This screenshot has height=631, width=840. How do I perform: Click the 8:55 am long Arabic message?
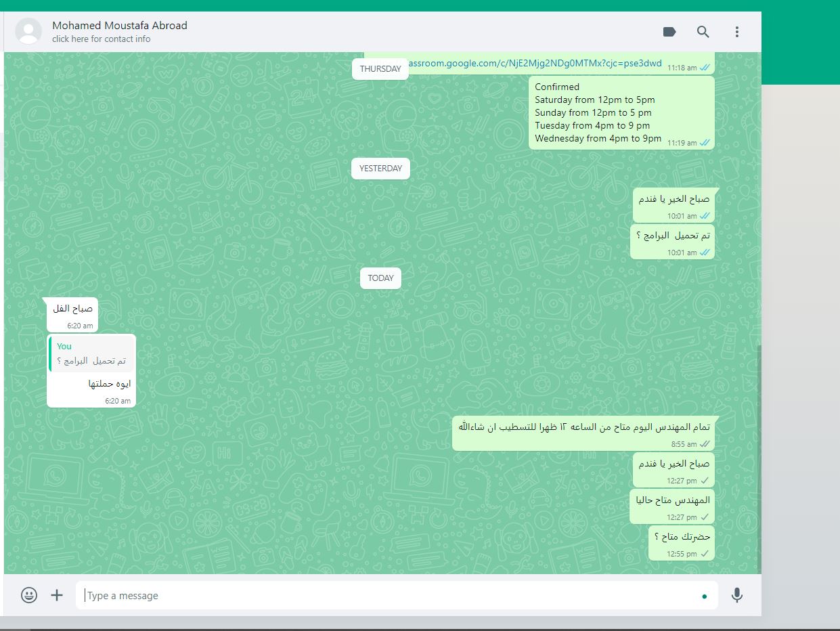tap(583, 433)
